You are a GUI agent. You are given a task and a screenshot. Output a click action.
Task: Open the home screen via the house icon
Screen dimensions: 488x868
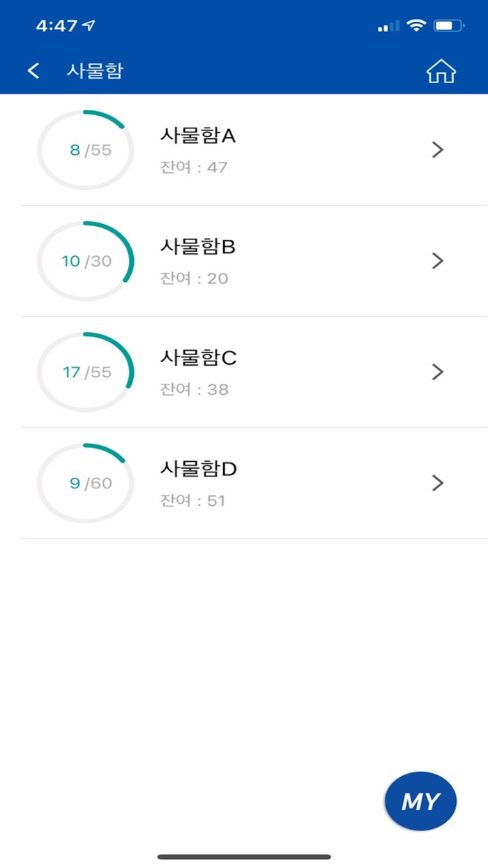point(441,70)
